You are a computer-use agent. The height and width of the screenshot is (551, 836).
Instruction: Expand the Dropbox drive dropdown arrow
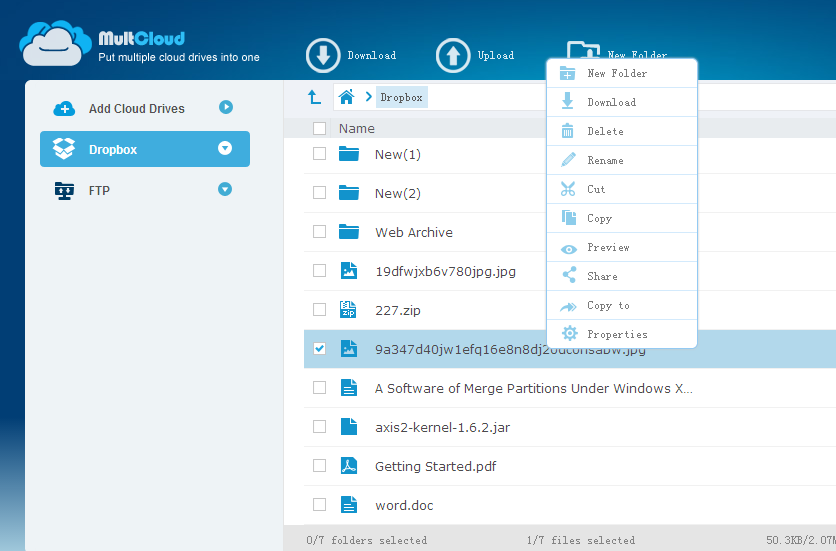pos(225,148)
